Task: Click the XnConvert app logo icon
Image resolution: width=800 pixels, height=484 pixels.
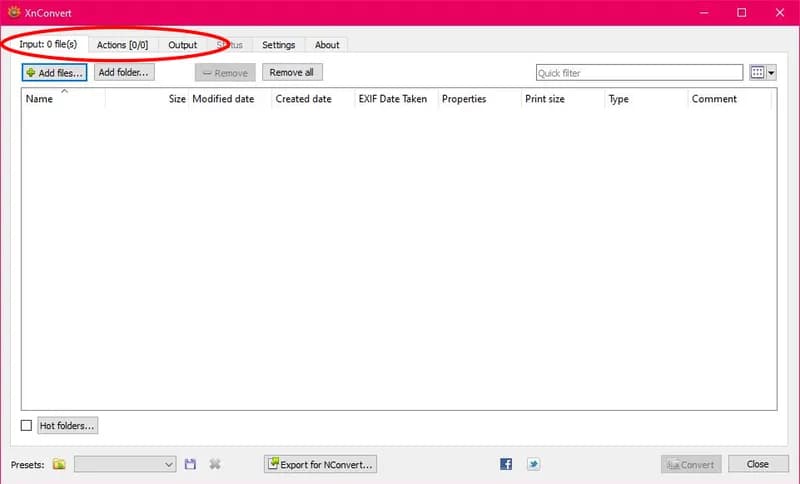Action: tap(14, 12)
